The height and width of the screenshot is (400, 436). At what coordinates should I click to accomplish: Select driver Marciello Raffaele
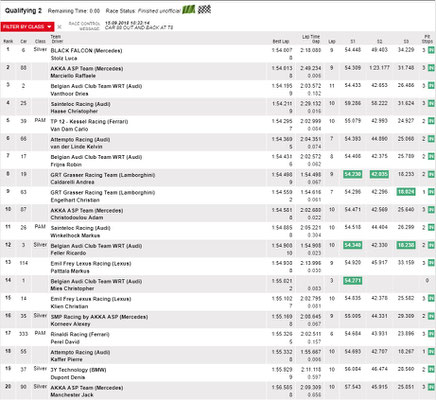point(73,76)
